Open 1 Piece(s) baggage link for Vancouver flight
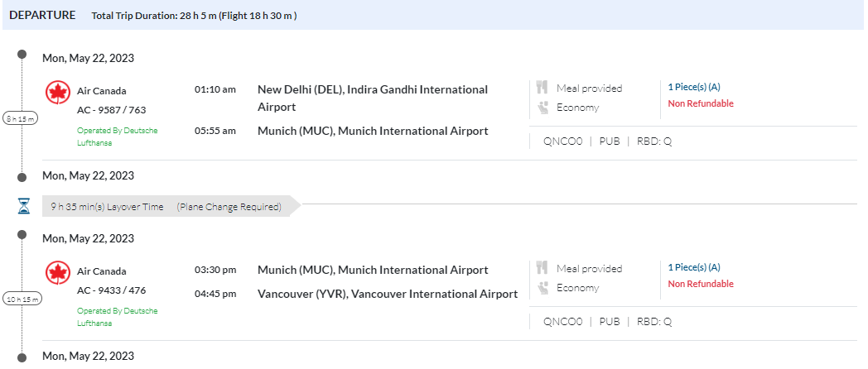 [x=693, y=266]
